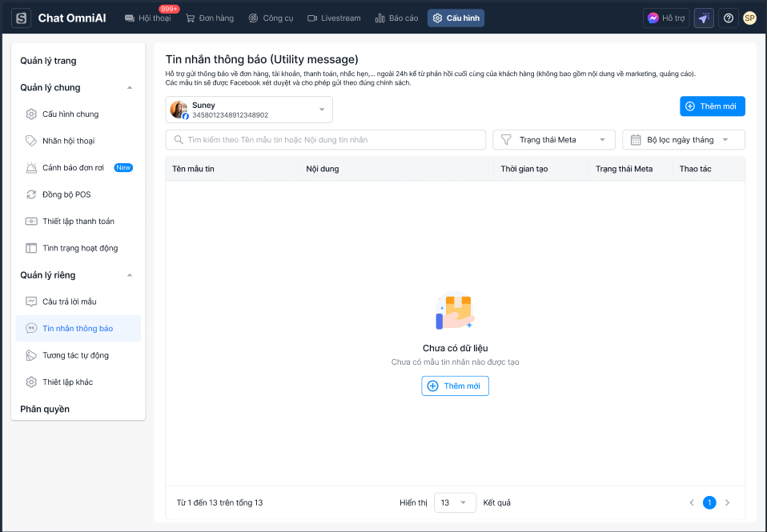Collapse the Quản lý riêng section
This screenshot has height=532, width=767.
tap(130, 275)
